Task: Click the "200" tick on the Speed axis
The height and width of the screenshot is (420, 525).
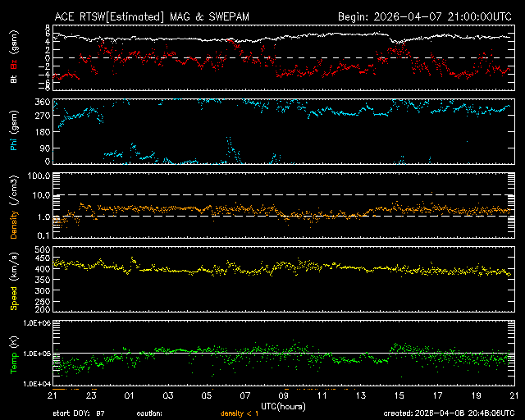Action: (x=43, y=309)
